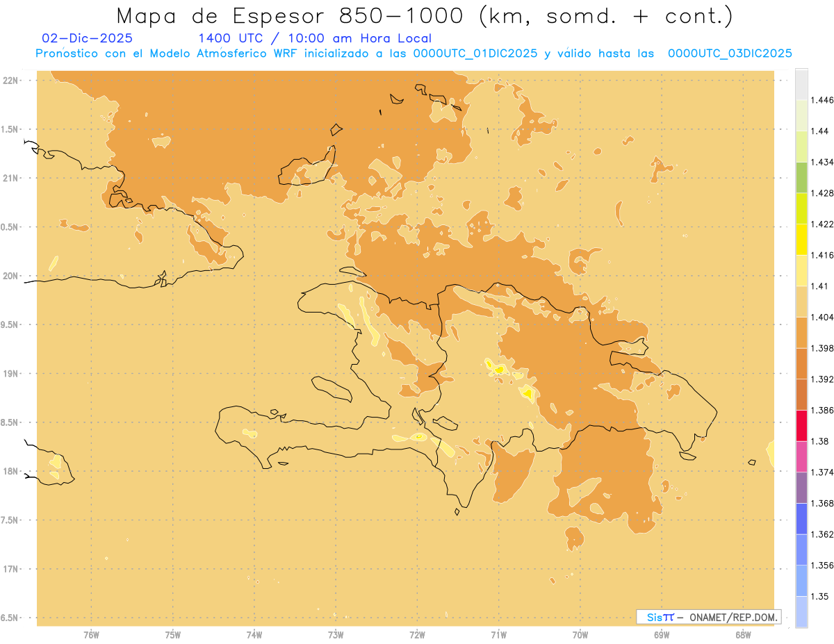The image size is (834, 644).
Task: Click the 22N latitude label
Action: 10,80
